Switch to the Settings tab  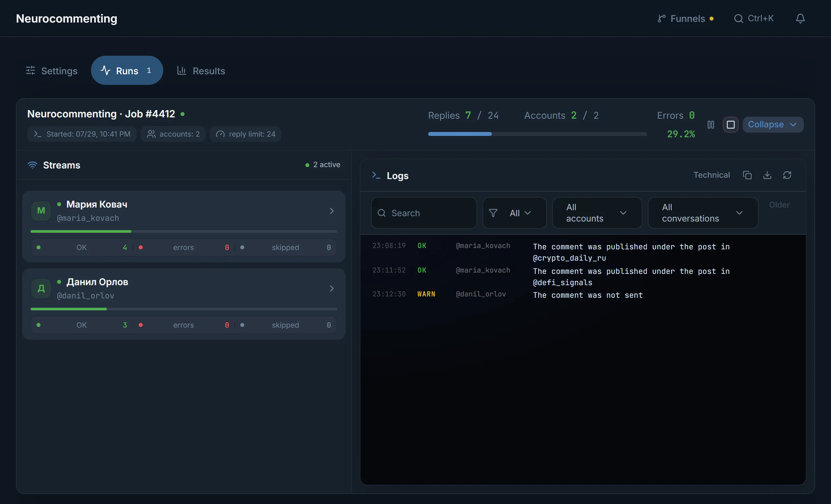click(x=51, y=70)
